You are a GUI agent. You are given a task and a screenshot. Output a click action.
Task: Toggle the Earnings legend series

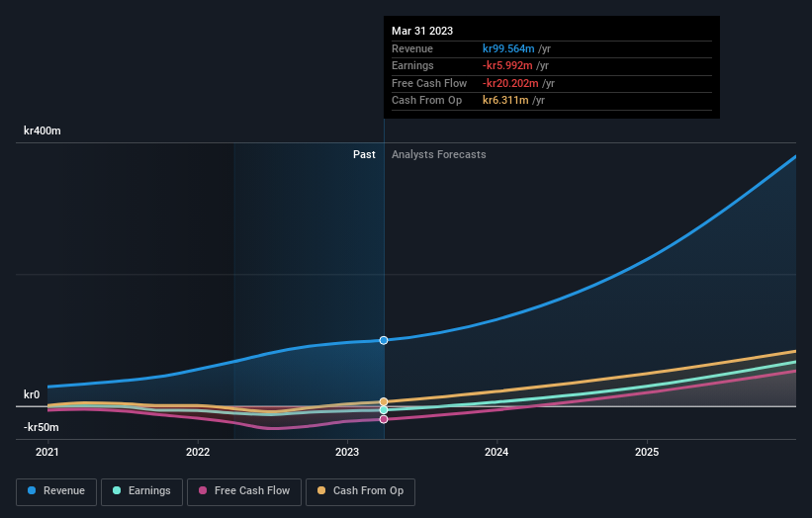141,491
